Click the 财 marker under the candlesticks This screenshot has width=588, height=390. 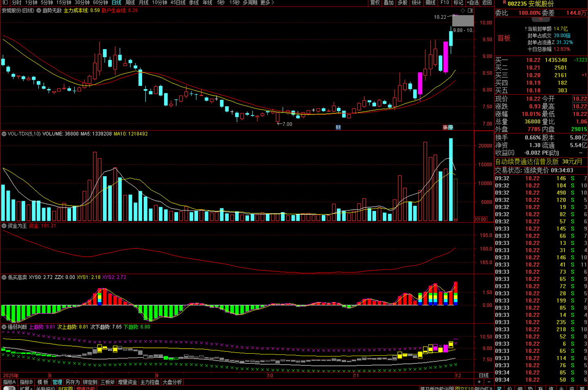tap(338, 127)
